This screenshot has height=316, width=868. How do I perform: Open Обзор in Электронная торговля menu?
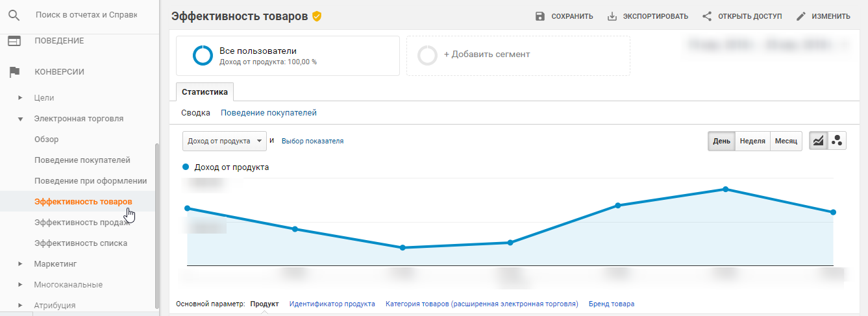point(47,140)
